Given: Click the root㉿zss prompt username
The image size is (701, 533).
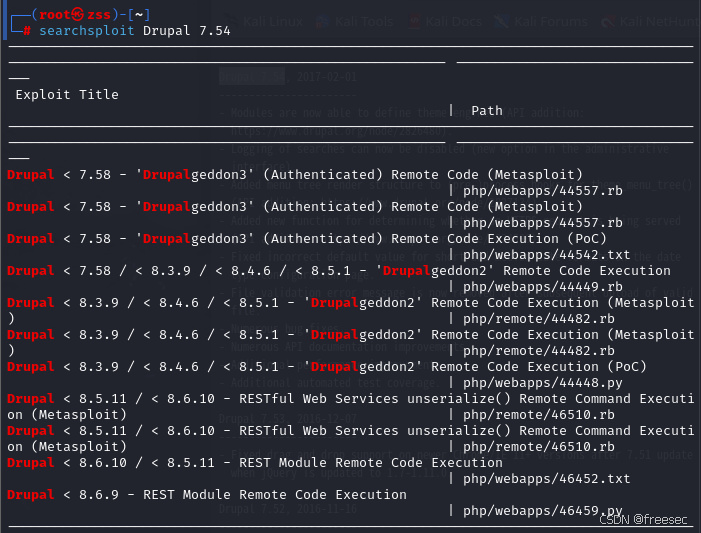Looking at the screenshot, I should [x=75, y=15].
